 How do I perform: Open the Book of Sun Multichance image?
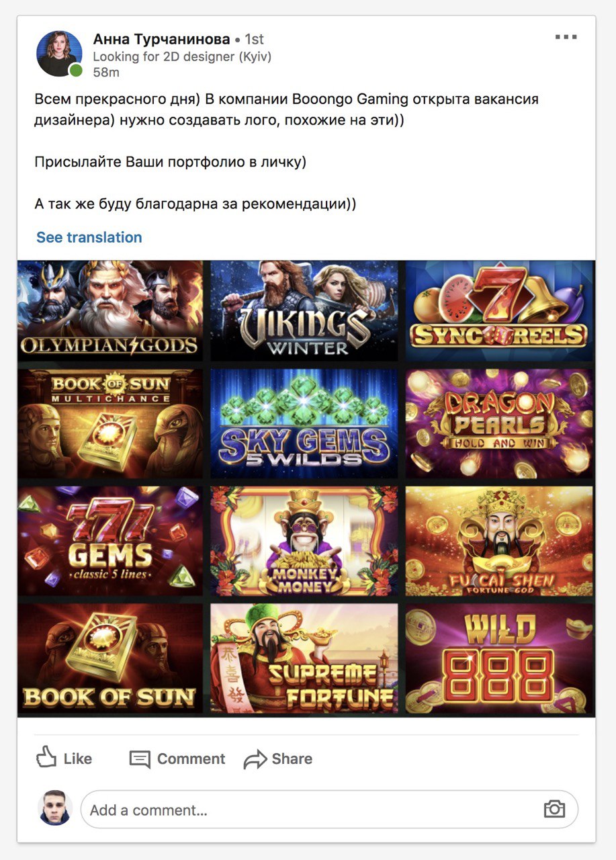click(x=110, y=423)
